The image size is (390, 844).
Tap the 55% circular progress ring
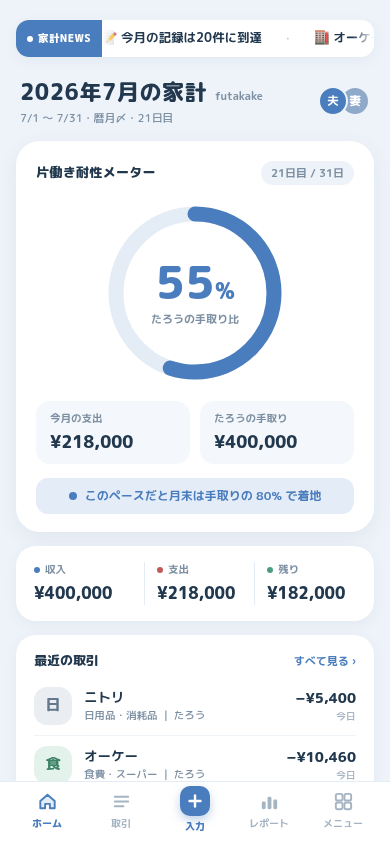(x=195, y=293)
